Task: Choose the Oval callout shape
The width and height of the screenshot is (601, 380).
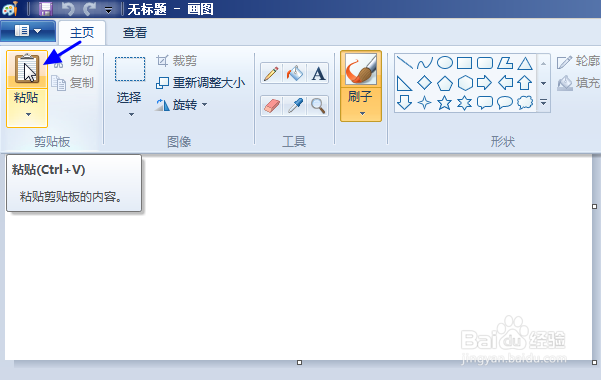Action: (x=505, y=103)
